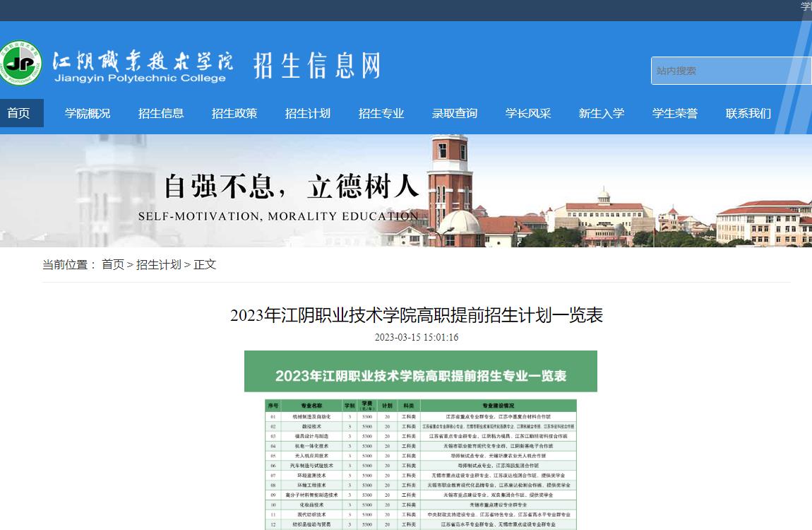The image size is (812, 530).
Task: Click the 现代纺织技术 major cell
Action: pos(311,514)
